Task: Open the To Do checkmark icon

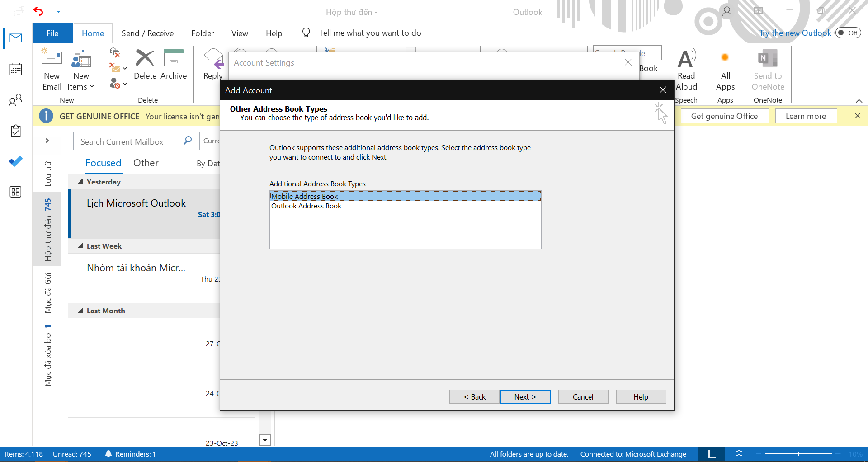Action: pos(16,161)
